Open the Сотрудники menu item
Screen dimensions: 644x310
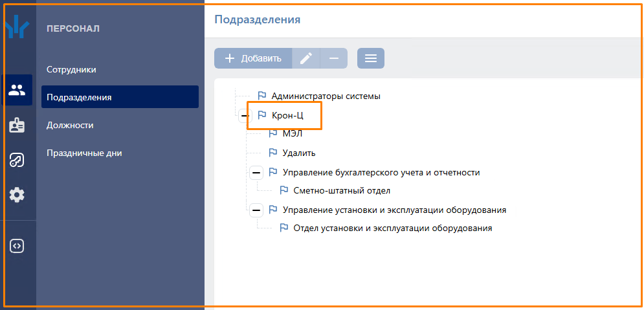71,69
